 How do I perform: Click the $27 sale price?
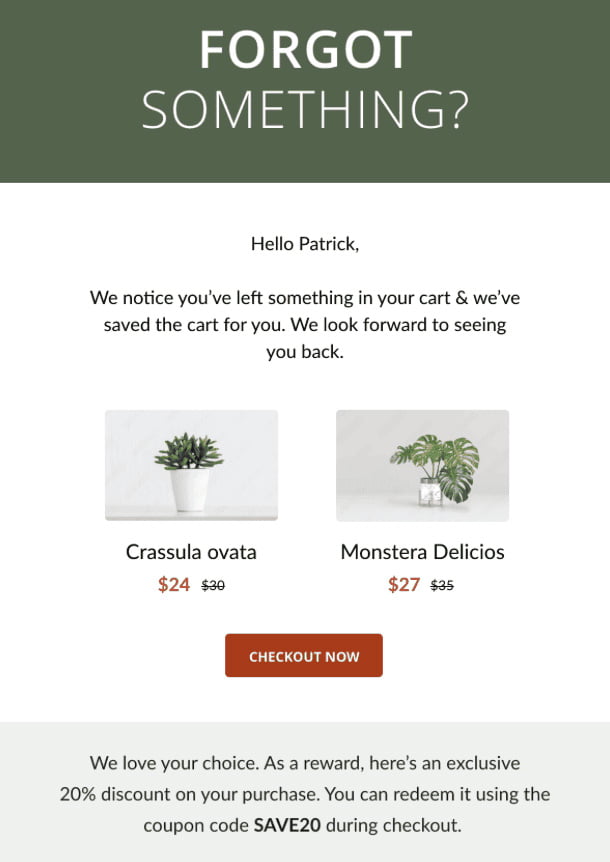click(404, 584)
